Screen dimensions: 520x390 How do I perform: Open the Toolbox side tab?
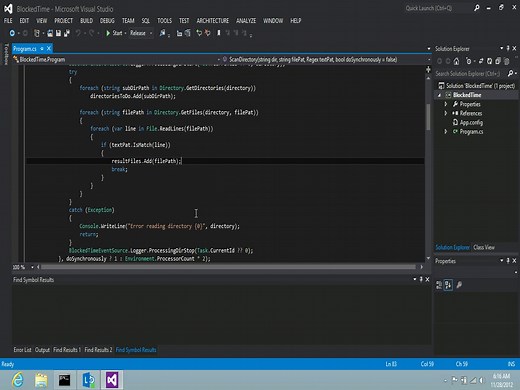[6, 55]
